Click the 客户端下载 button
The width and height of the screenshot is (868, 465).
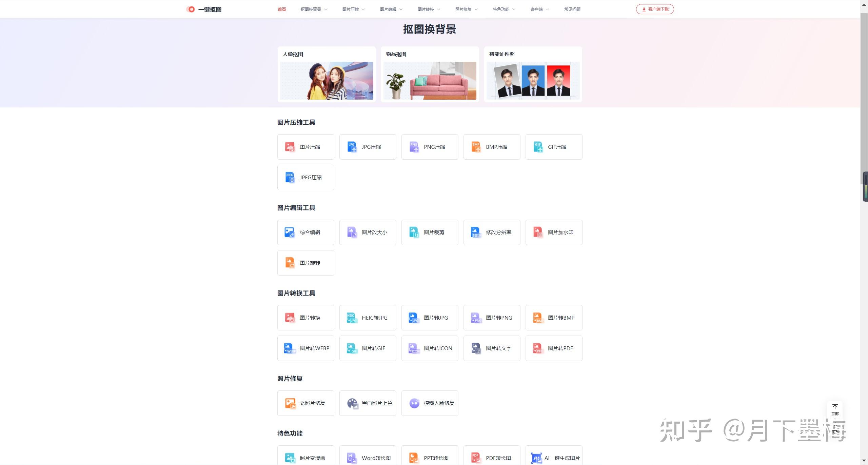tap(655, 9)
